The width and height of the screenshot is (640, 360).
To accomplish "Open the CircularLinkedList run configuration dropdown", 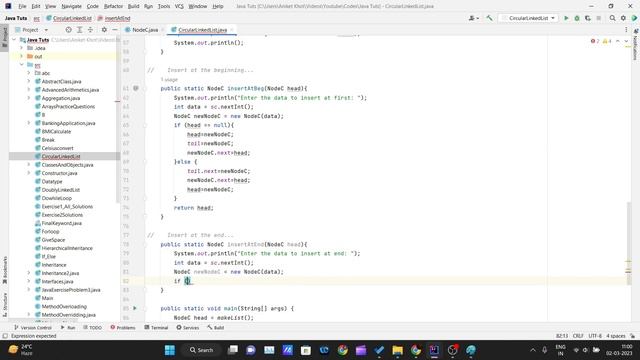I will click(529, 18).
